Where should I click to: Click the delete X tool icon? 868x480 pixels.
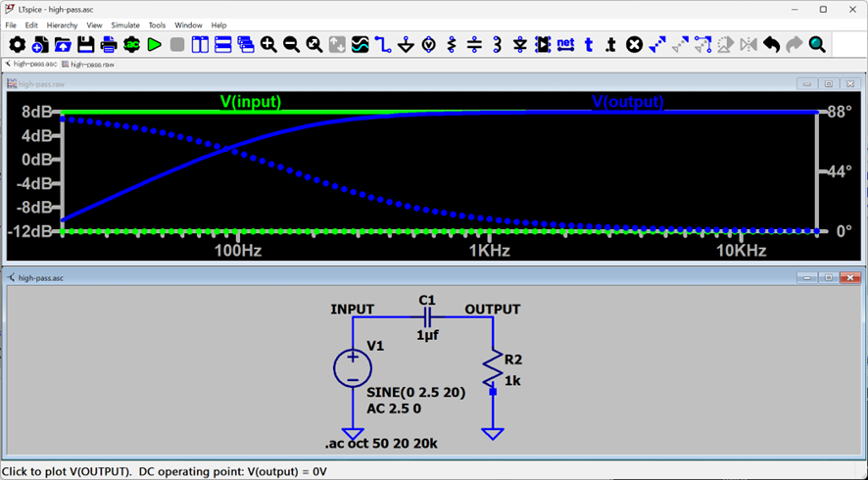(634, 45)
